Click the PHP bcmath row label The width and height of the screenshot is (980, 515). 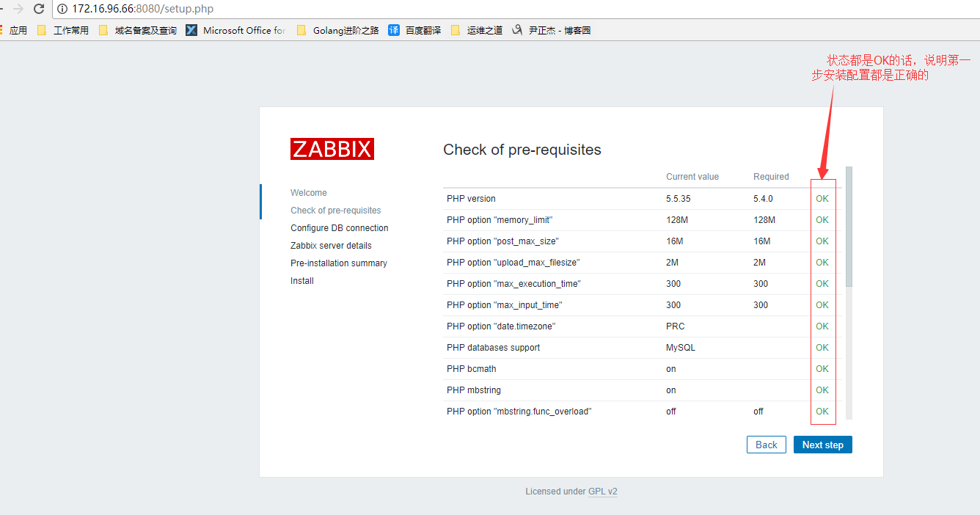click(472, 369)
